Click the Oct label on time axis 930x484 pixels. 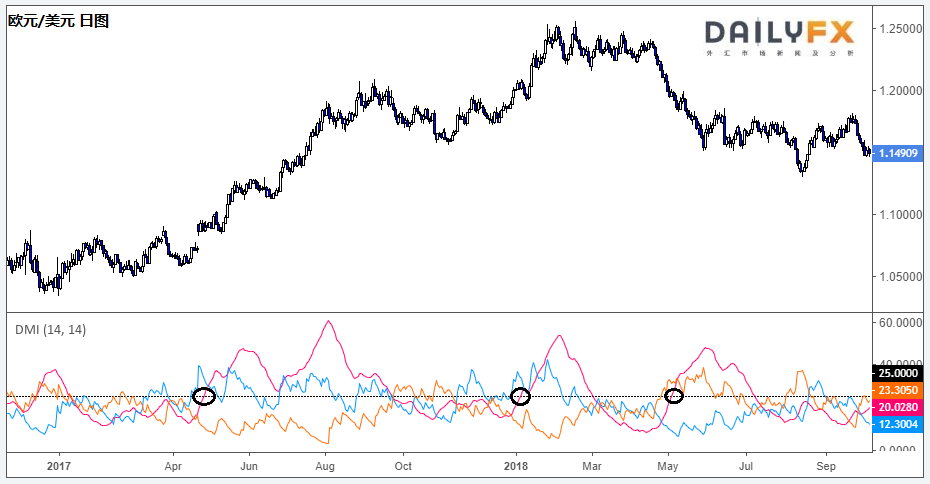click(402, 466)
